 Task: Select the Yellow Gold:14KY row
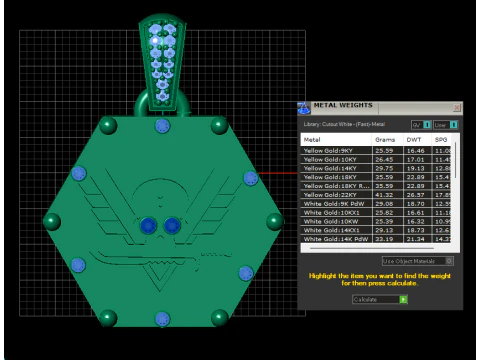pyautogui.click(x=376, y=168)
